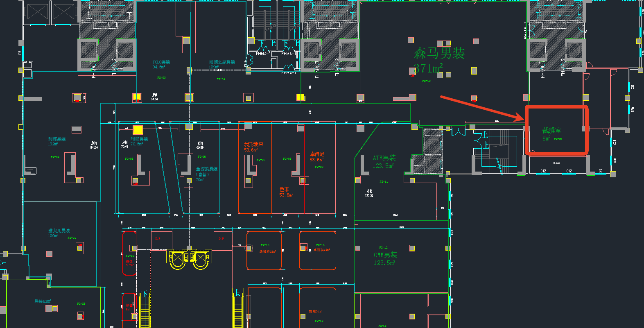Image resolution: width=644 pixels, height=328 pixels.
Task: Click the F2-01 tag beside 雅戈尔男装
Action: pos(72,238)
